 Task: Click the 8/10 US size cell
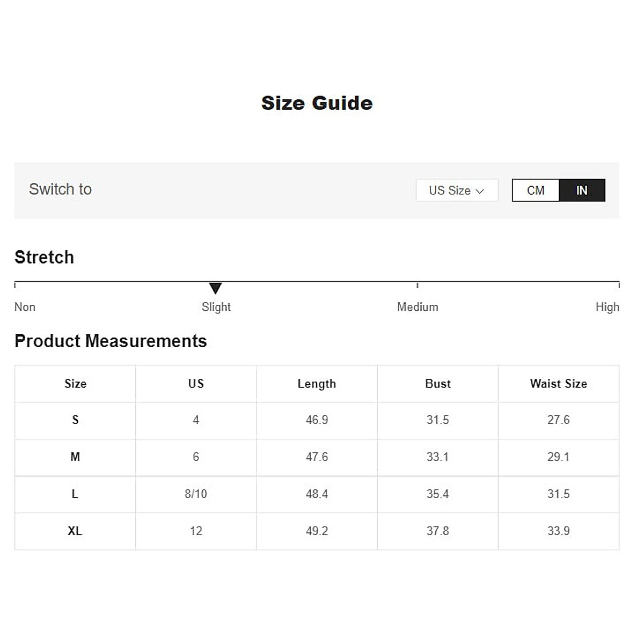click(x=196, y=494)
